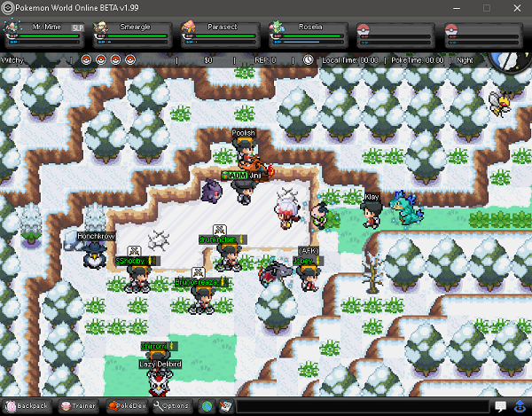The image size is (532, 416).
Task: Click the first pokeball in status bar
Action: 86,60
